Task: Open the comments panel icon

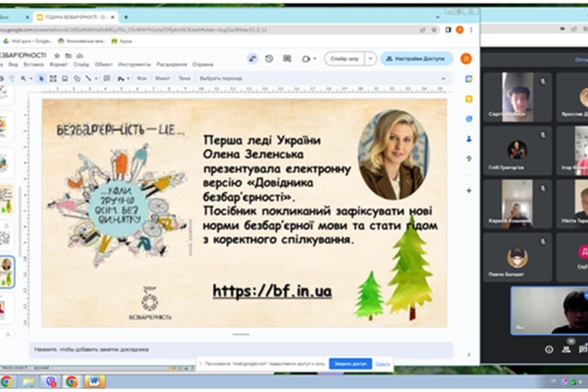Action: point(287,59)
